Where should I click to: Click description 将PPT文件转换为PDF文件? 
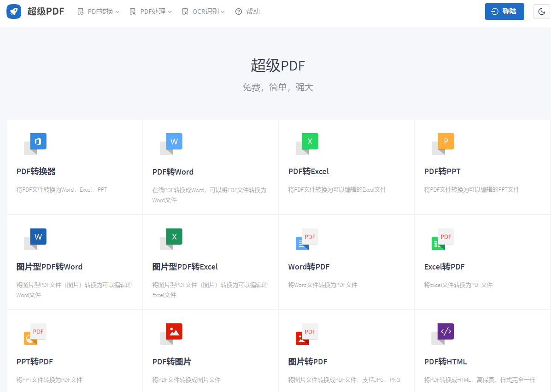pyautogui.click(x=49, y=380)
